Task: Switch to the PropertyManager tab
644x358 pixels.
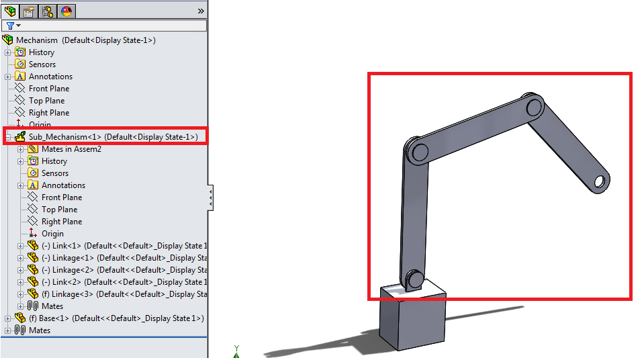Action: pos(29,11)
